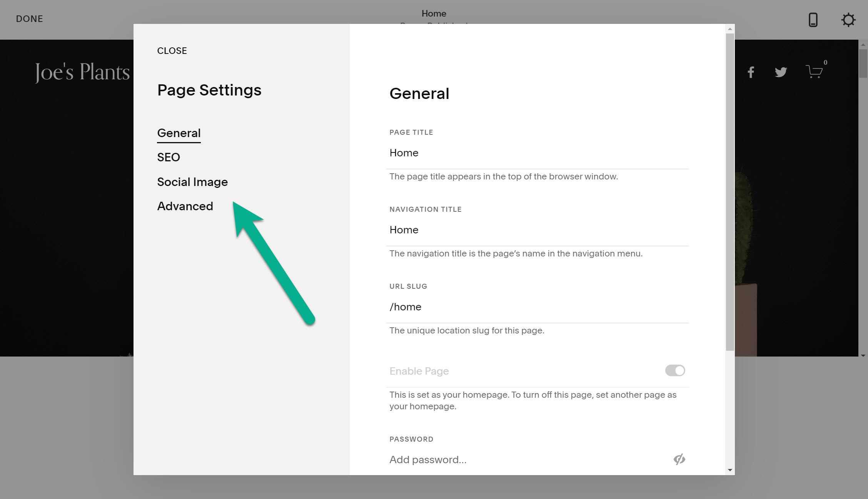The width and height of the screenshot is (868, 499).
Task: Click the Facebook icon
Action: (751, 72)
